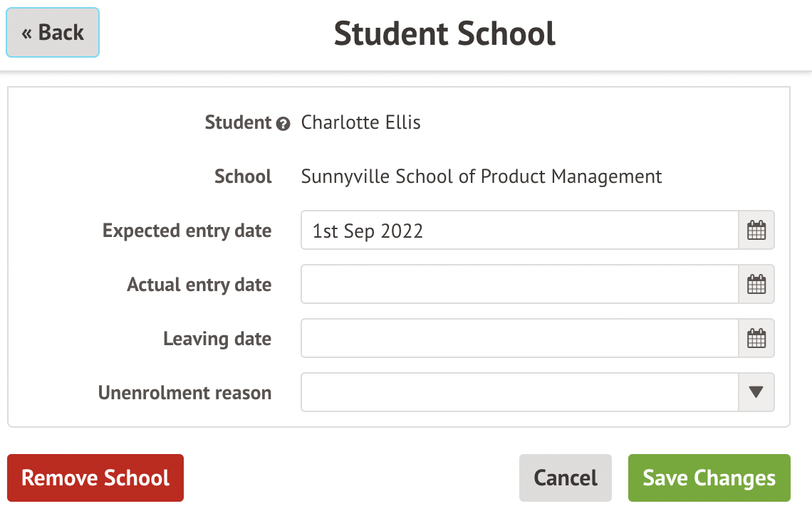This screenshot has width=812, height=511.
Task: Click the Unenrolment reason label
Action: pyautogui.click(x=184, y=393)
